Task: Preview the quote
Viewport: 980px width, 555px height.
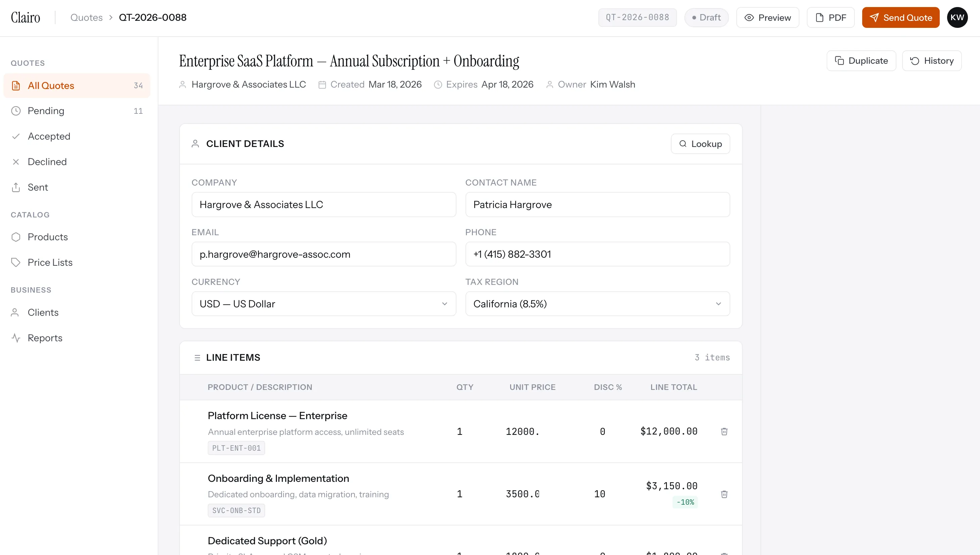Action: 767,17
